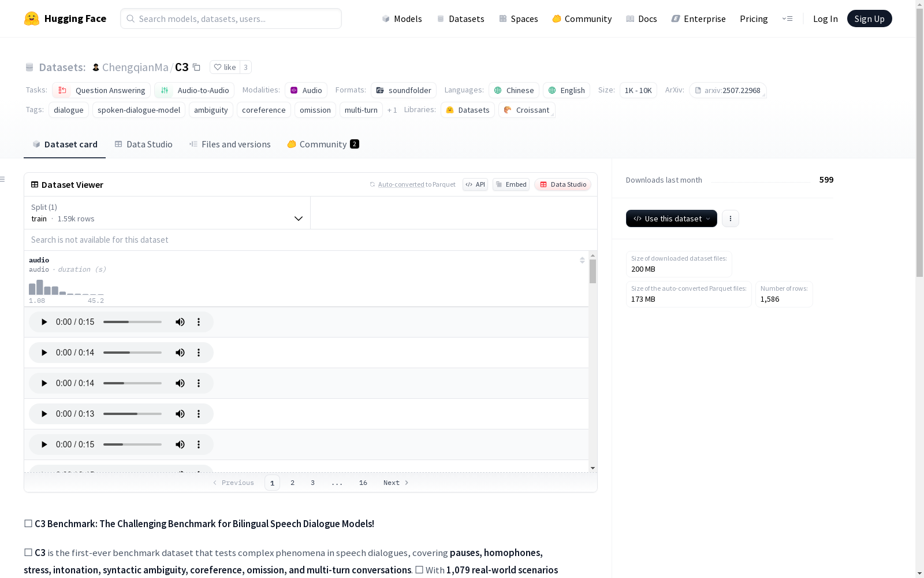Select the spoken-dialogue-model tag
924x578 pixels.
139,110
